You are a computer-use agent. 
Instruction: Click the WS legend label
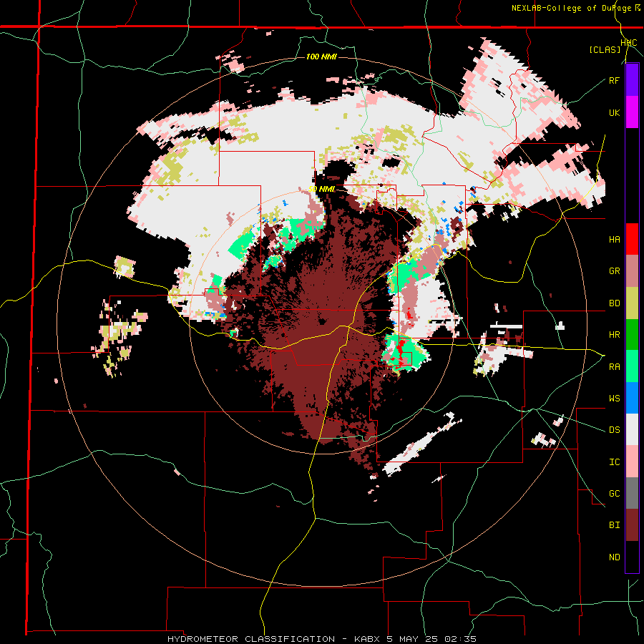click(x=614, y=398)
